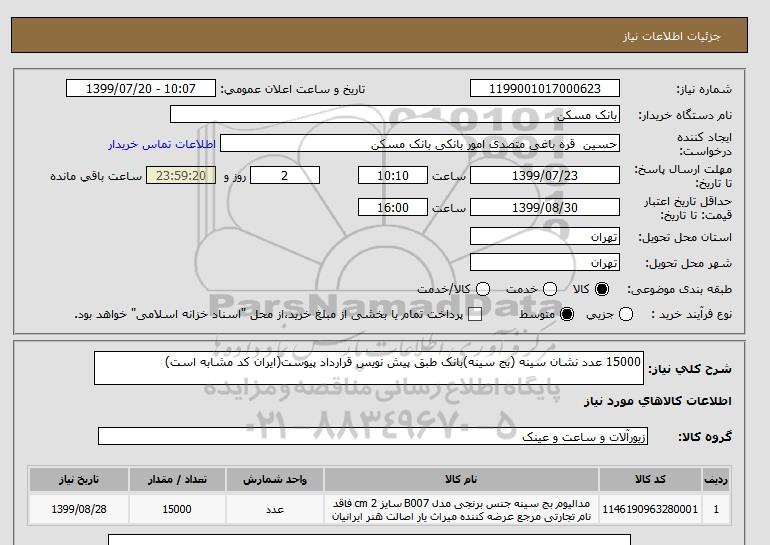
Task: Click the نام کالا column header
Action: (461, 480)
